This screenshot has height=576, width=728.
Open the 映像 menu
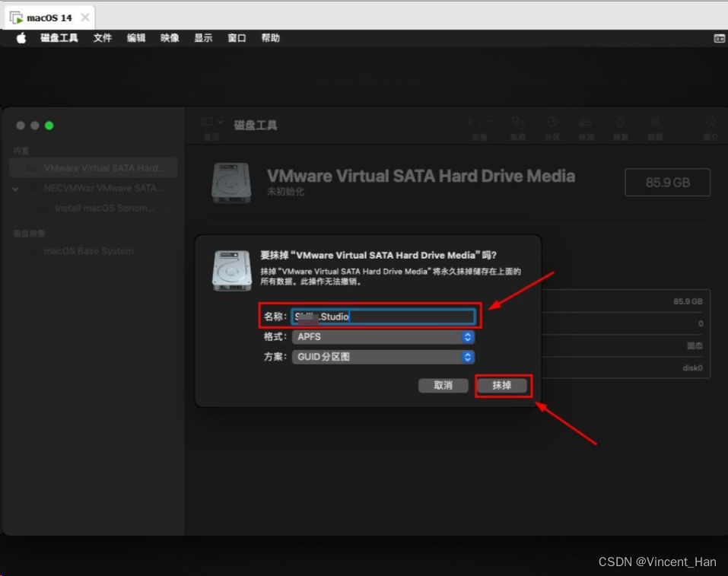coord(170,38)
